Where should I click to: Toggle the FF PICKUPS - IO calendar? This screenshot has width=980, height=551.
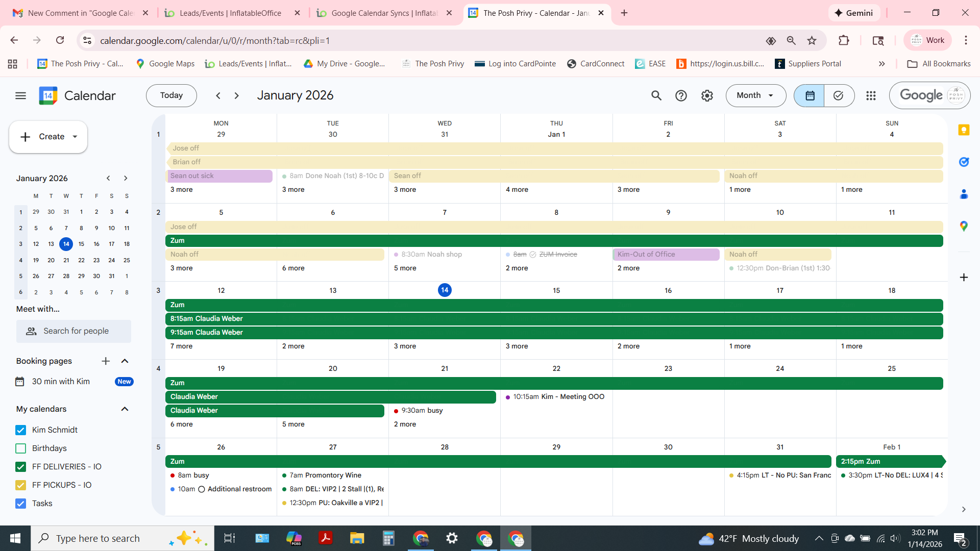point(20,485)
